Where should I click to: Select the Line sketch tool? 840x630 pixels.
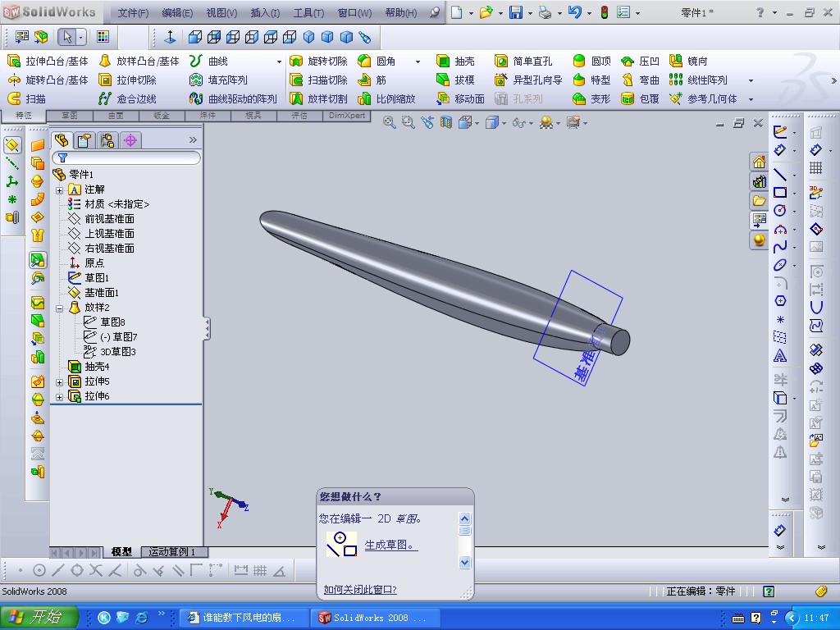click(780, 174)
